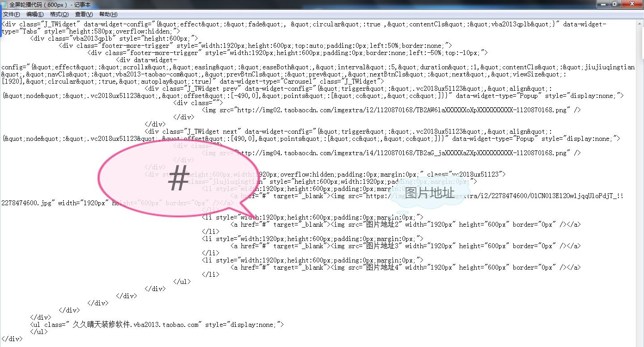Click the text "vba2013-taobao-com" in the config

148,74
